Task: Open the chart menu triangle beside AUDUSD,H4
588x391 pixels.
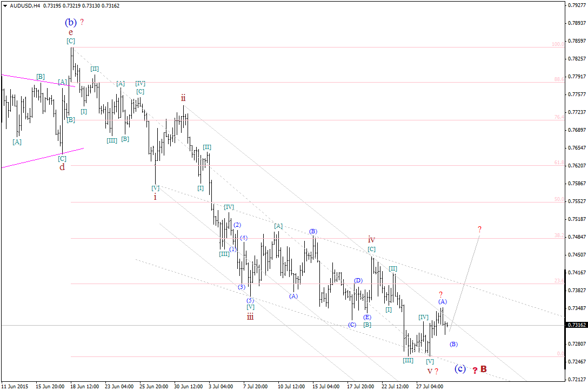Action: click(5, 5)
